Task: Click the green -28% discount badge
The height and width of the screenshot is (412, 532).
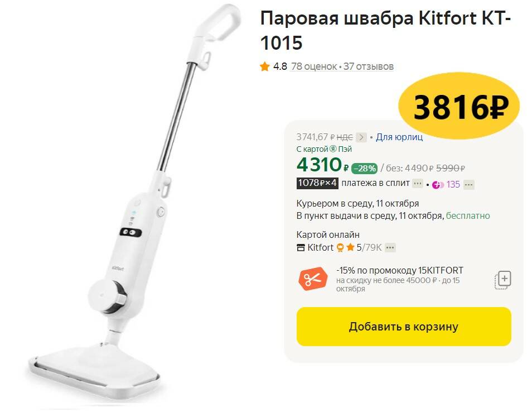Action: [365, 168]
